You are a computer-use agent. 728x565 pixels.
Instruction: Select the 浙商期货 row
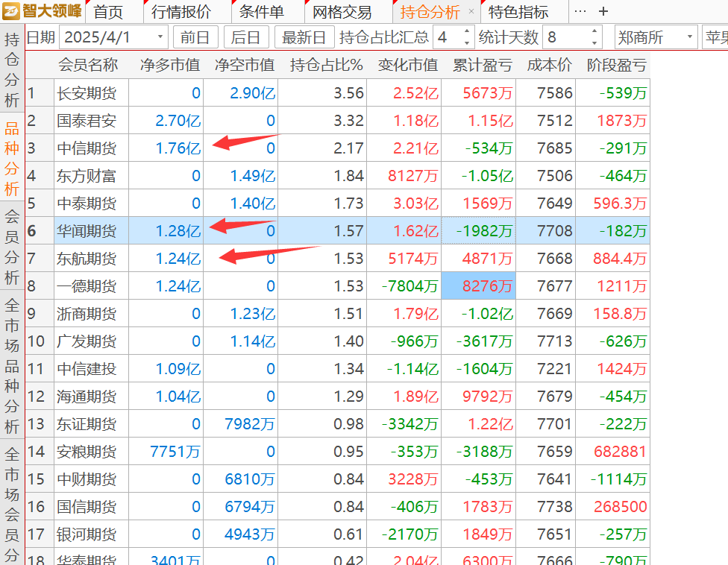tap(338, 314)
